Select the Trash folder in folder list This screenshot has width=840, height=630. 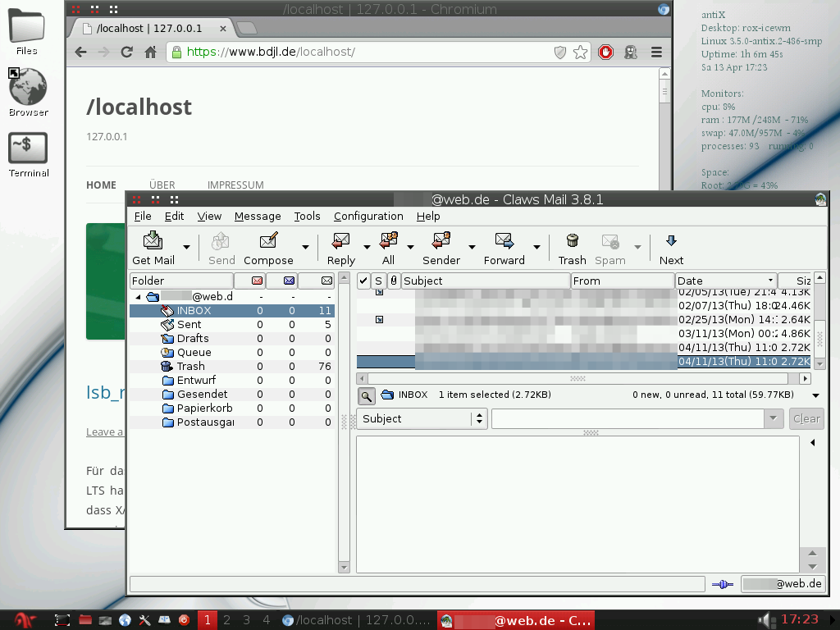[190, 367]
